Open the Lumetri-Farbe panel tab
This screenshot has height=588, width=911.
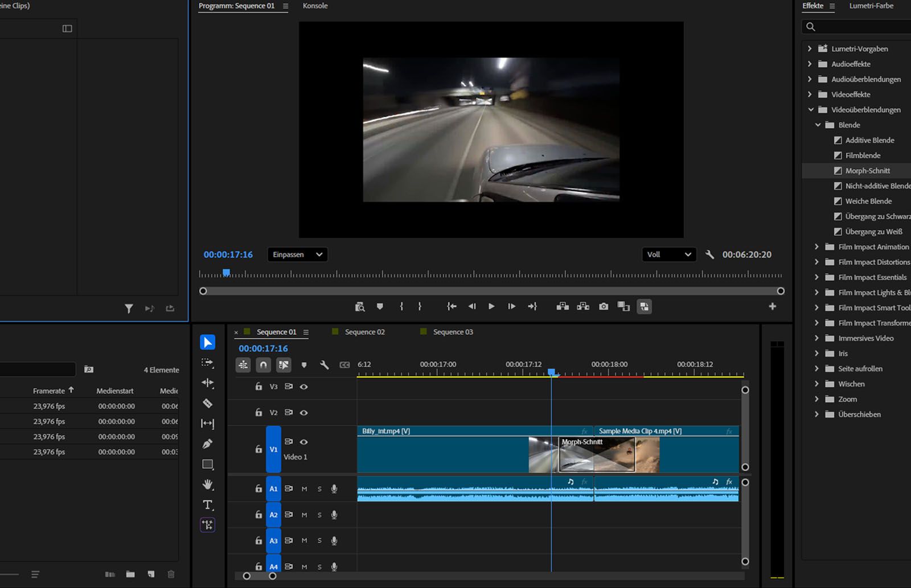click(871, 6)
